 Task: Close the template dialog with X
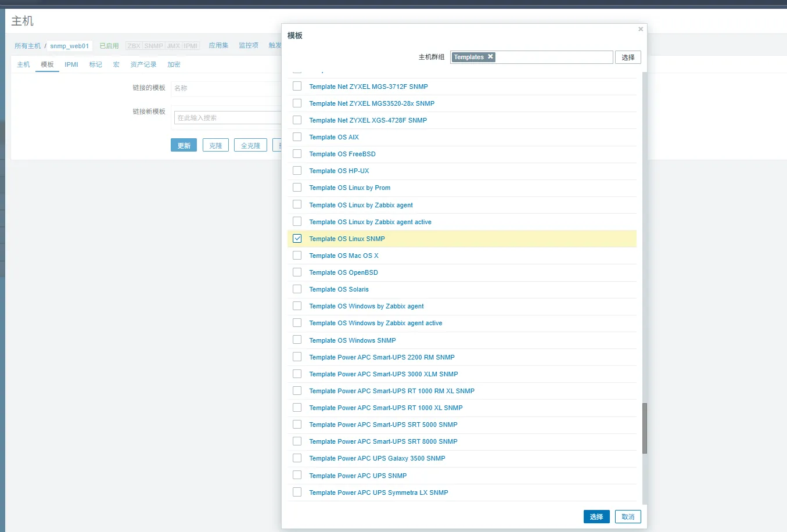pos(641,29)
